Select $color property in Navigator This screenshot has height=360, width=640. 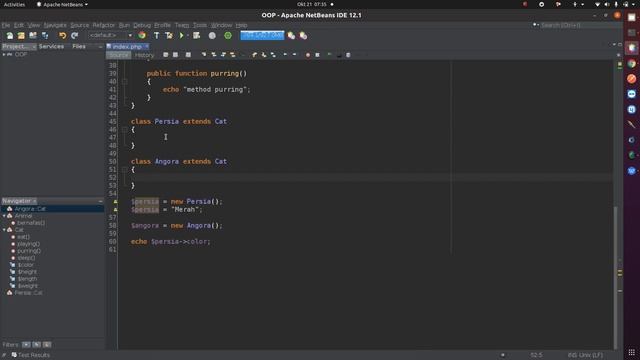coord(25,265)
